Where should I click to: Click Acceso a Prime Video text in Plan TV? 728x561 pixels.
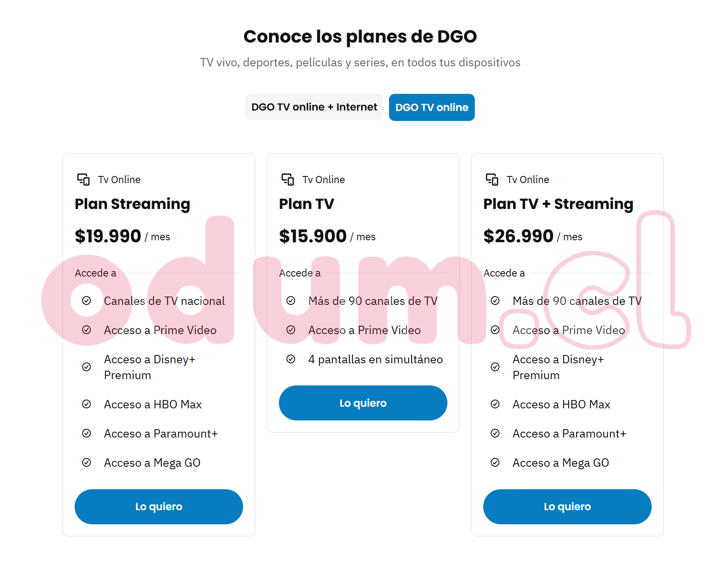(364, 330)
